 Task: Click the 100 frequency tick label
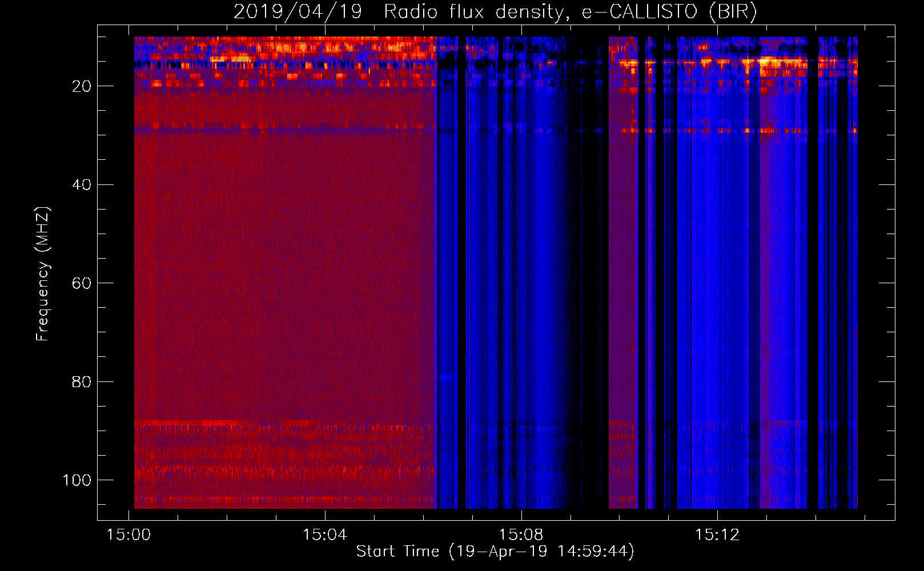tap(77, 480)
